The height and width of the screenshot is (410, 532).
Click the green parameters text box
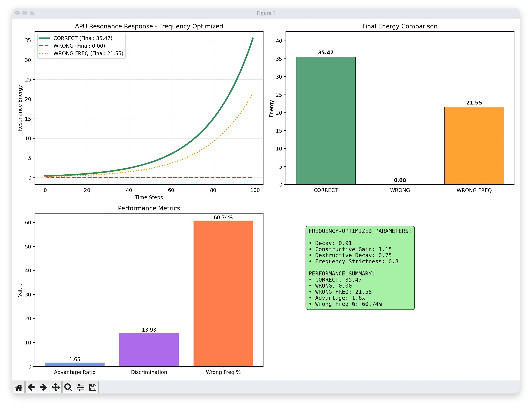click(x=360, y=268)
